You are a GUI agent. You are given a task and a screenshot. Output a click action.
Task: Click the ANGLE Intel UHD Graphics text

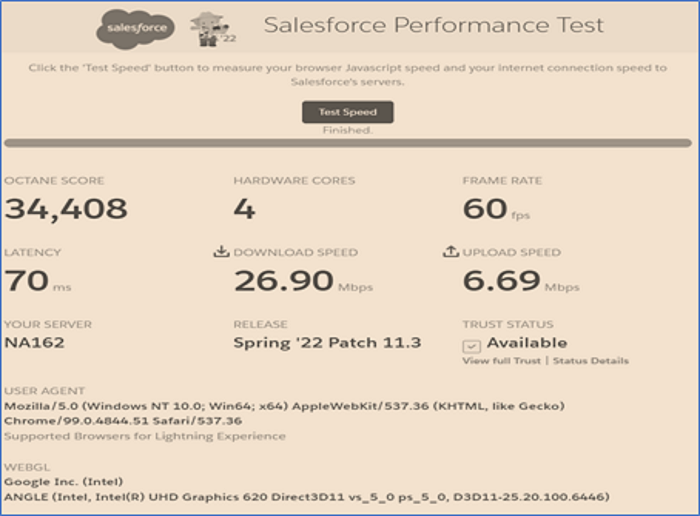[307, 497]
